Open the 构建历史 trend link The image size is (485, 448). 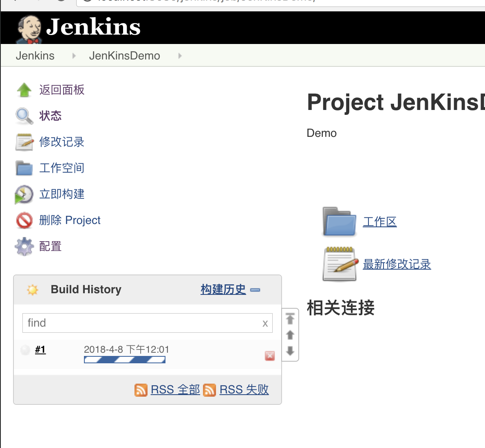tap(223, 290)
